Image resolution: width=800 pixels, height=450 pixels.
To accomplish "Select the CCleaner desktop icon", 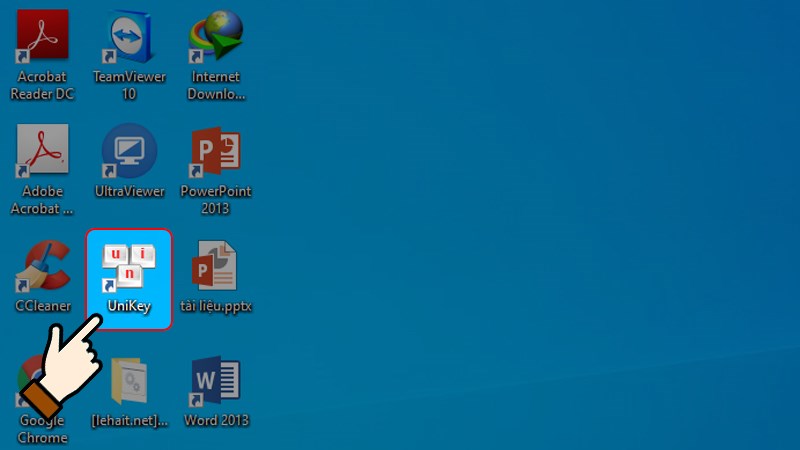I will pyautogui.click(x=42, y=266).
